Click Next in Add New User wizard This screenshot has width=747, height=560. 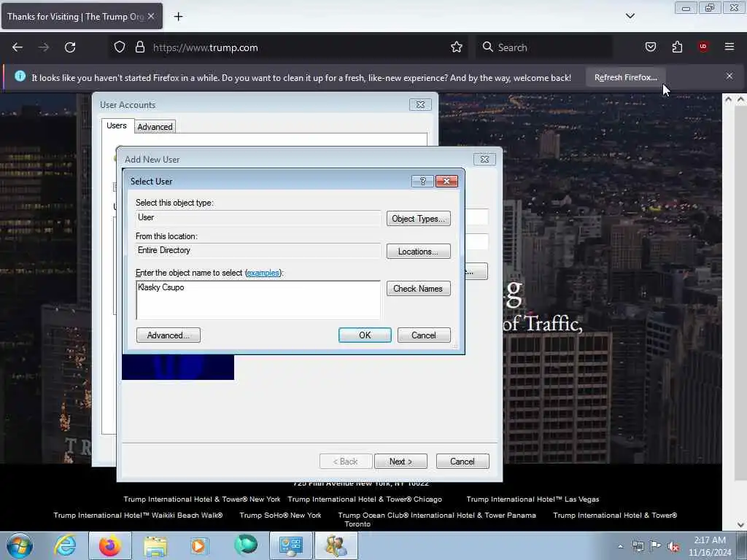(x=400, y=462)
